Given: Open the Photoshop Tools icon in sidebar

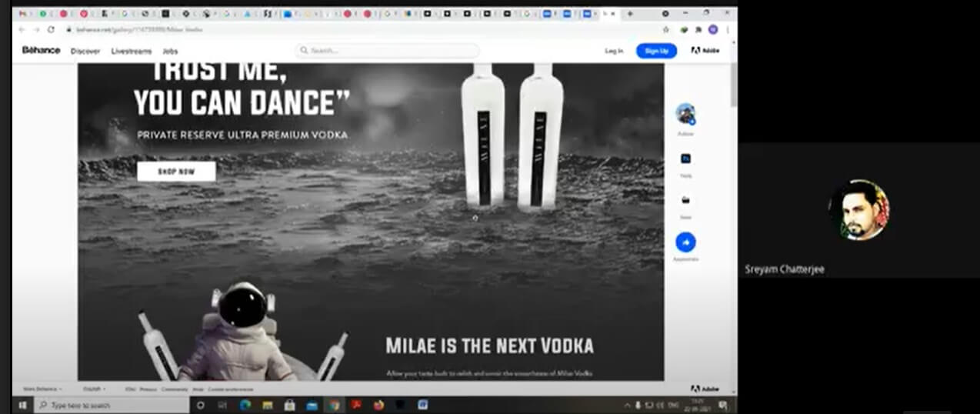Looking at the screenshot, I should click(685, 159).
